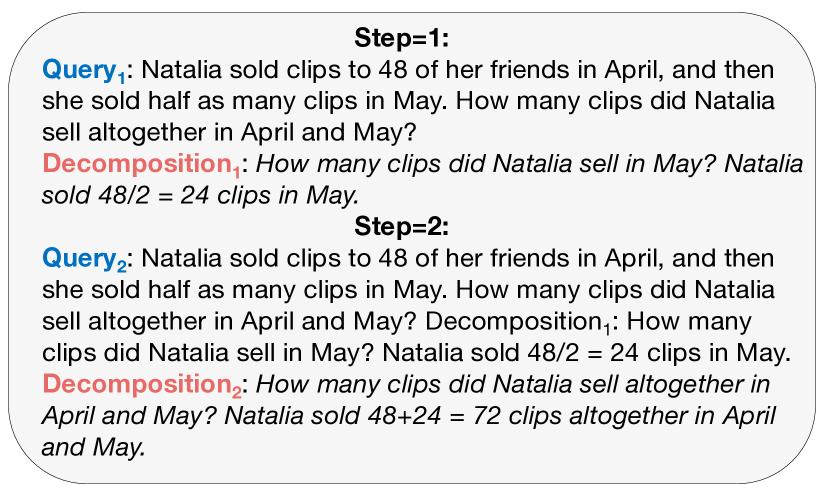830x496 pixels.
Task: Click the final words 'and May.'
Action: tap(93, 447)
